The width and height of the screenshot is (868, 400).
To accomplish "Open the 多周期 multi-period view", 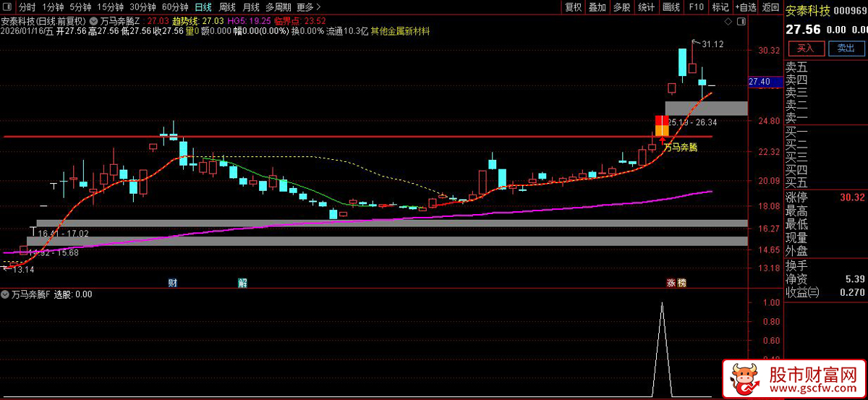I will pyautogui.click(x=278, y=7).
